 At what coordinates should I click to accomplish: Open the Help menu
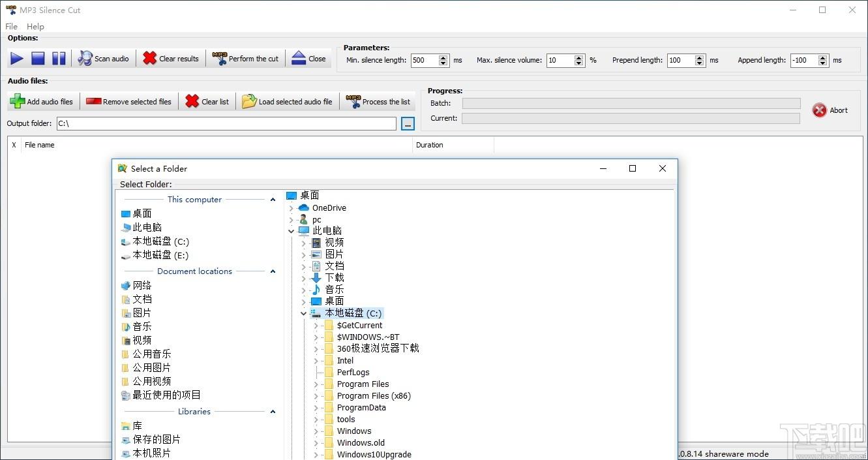[35, 27]
